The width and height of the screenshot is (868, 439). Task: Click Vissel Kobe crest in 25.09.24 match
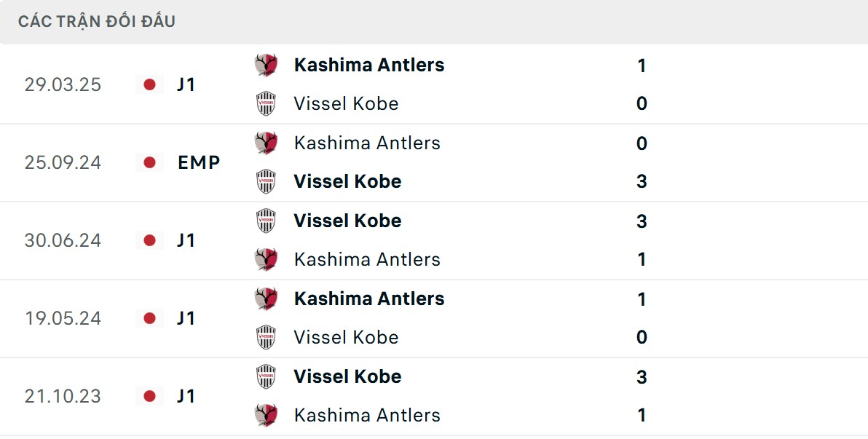coord(266,181)
